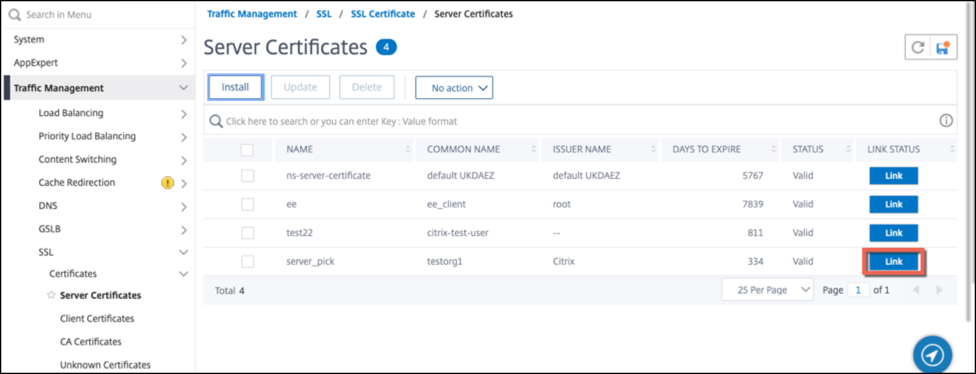976x374 pixels.
Task: Sort by NAME column arrows
Action: pos(408,149)
